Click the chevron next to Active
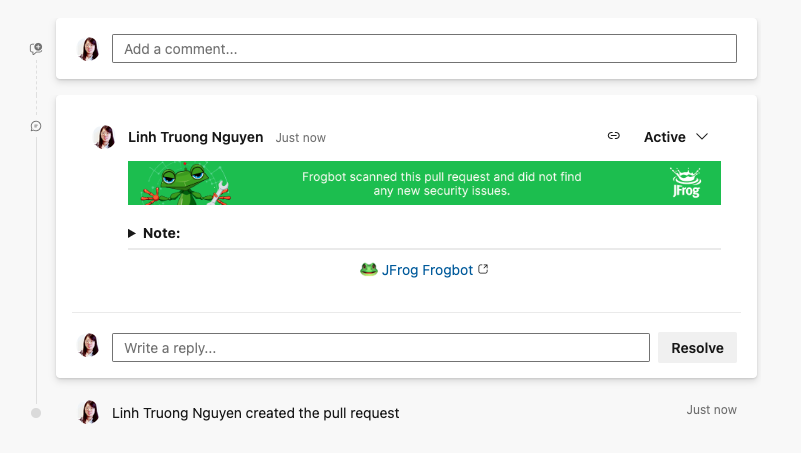 (x=702, y=137)
